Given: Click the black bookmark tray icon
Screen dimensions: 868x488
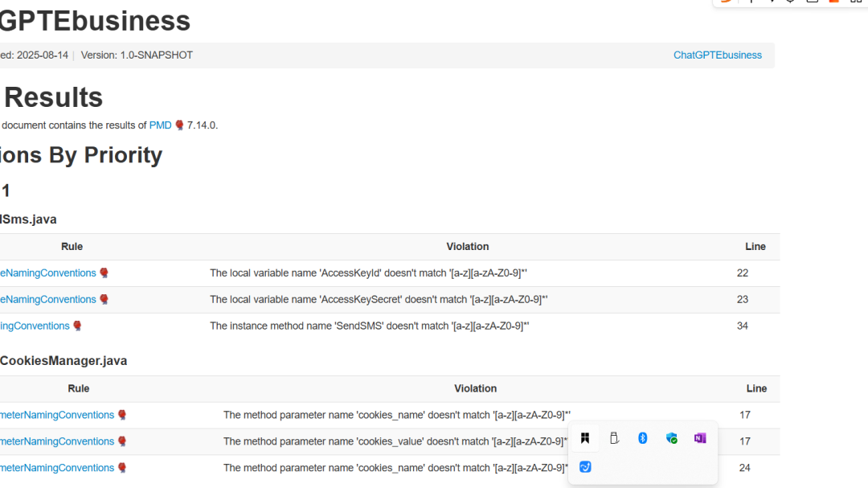Looking at the screenshot, I should pyautogui.click(x=585, y=438).
